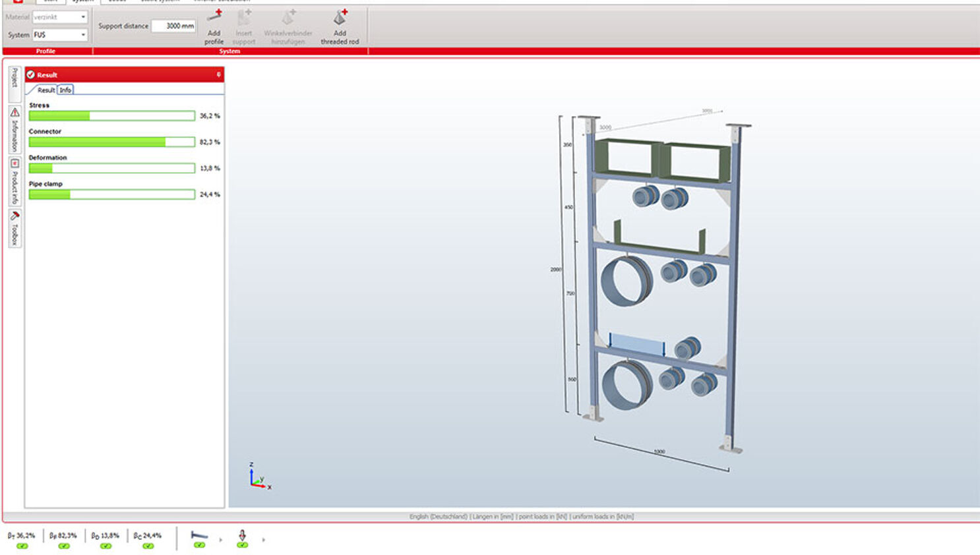Open the Information sidebar panel

click(13, 129)
